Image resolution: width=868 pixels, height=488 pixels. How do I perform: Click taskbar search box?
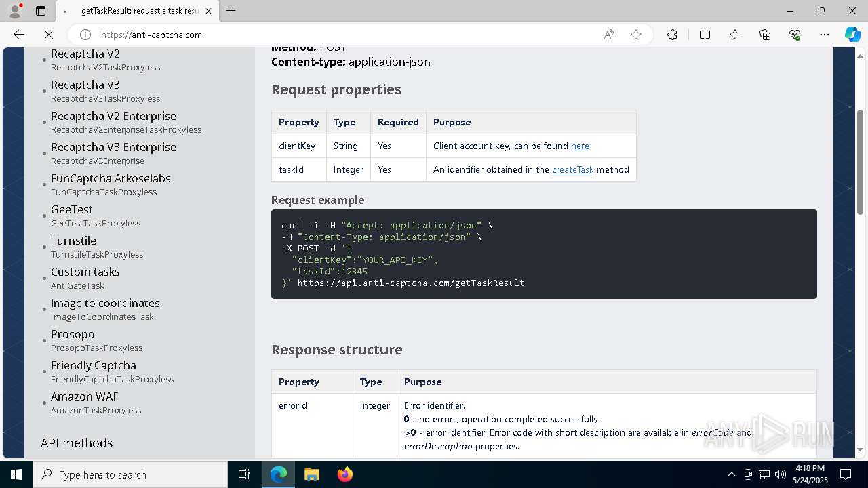click(x=130, y=474)
